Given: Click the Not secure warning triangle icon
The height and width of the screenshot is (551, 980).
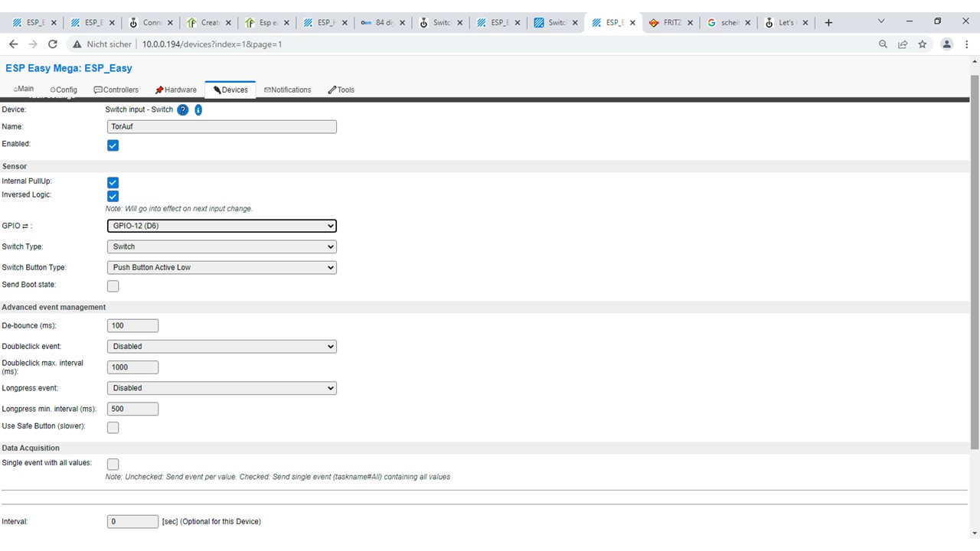Looking at the screenshot, I should [x=77, y=44].
